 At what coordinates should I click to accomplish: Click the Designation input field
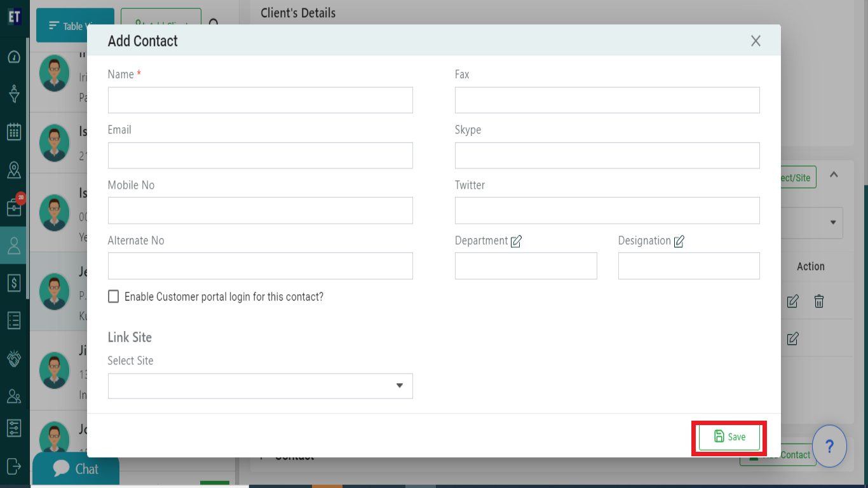tap(689, 266)
